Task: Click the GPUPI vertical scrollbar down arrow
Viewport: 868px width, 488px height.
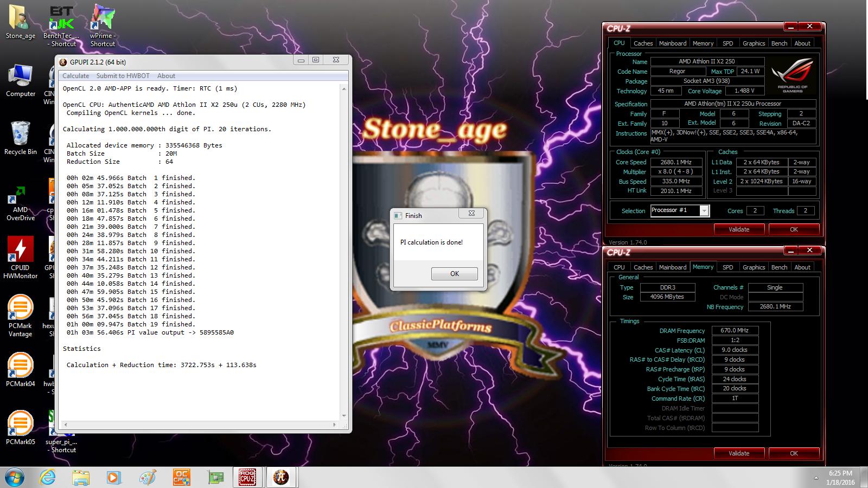Action: tap(344, 416)
